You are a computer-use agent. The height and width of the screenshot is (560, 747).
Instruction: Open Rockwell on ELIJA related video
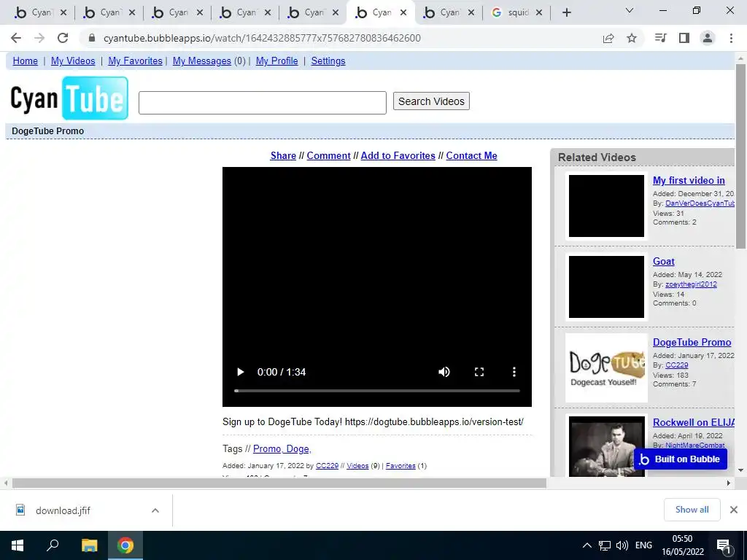(694, 422)
